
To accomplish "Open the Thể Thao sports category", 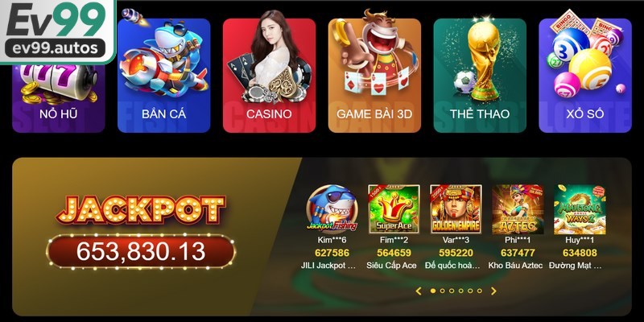I will pyautogui.click(x=480, y=76).
